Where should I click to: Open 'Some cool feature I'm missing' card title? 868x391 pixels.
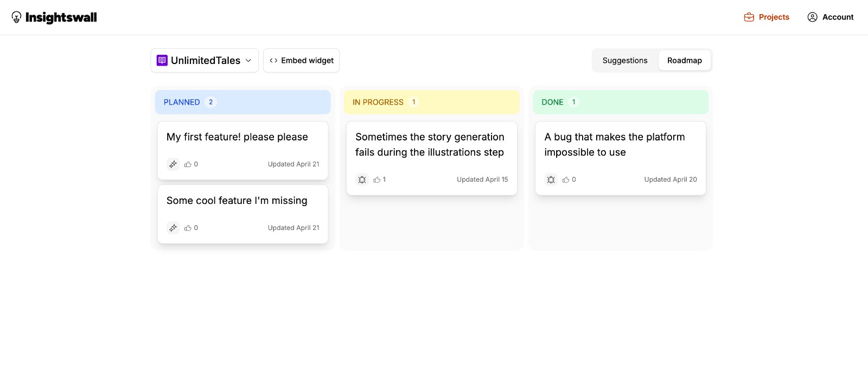click(x=237, y=201)
